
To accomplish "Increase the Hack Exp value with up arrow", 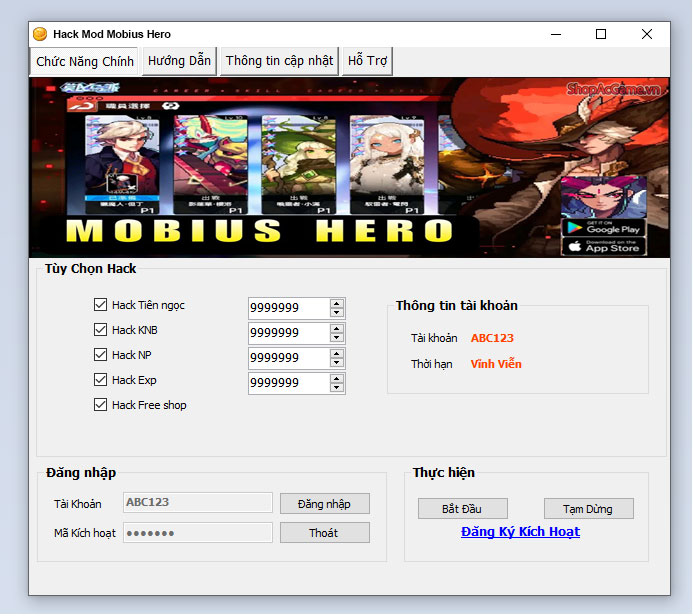I will coord(337,378).
